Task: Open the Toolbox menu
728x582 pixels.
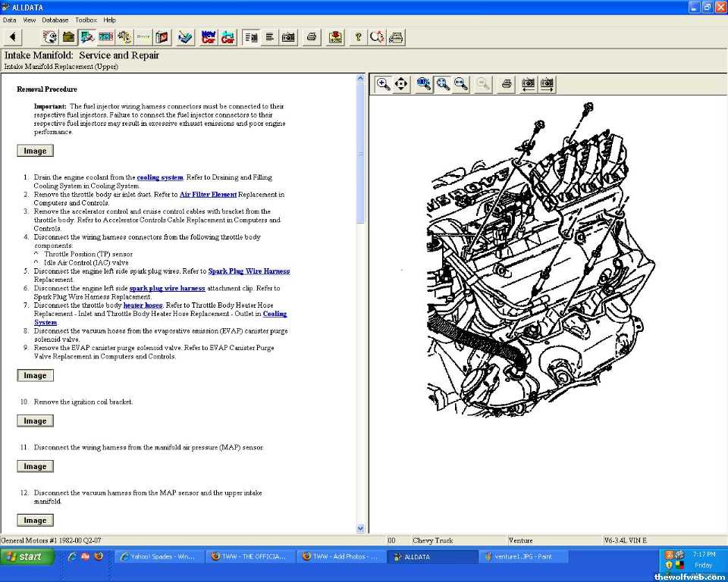Action: tap(86, 20)
